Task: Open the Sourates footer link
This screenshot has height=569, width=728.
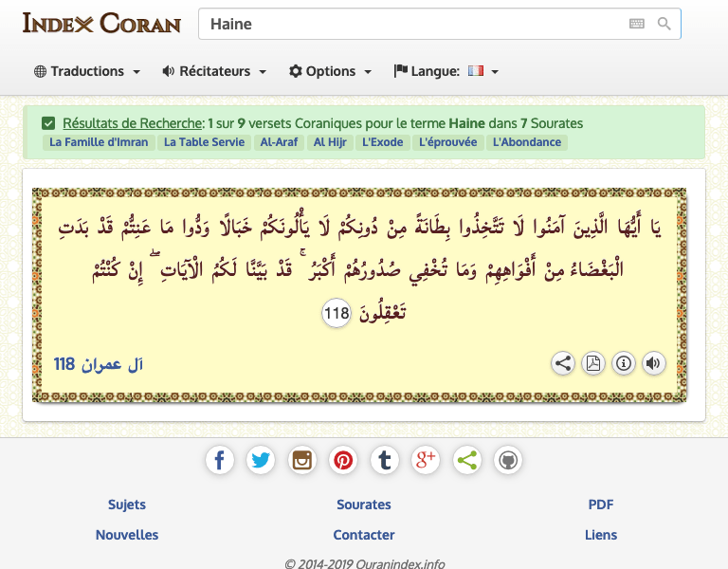Action: [x=364, y=505]
